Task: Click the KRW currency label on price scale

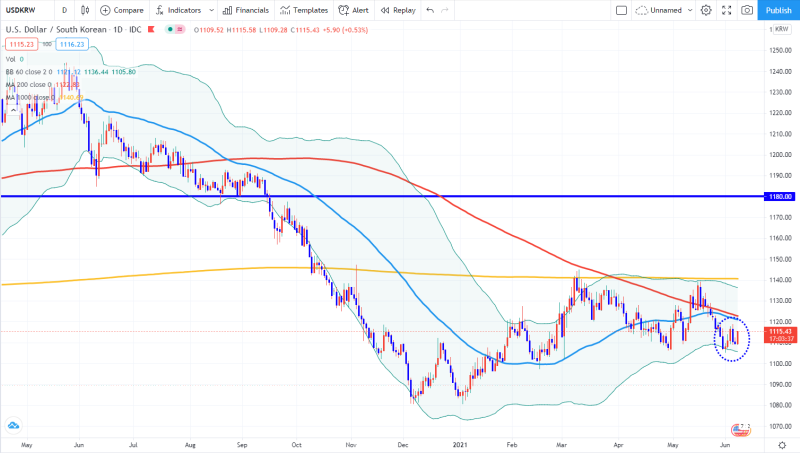Action: pos(782,29)
